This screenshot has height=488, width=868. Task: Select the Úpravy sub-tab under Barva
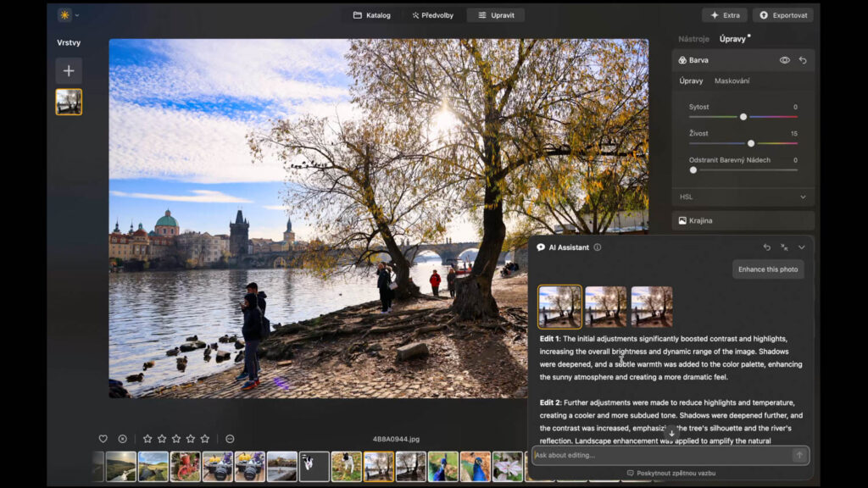(691, 80)
